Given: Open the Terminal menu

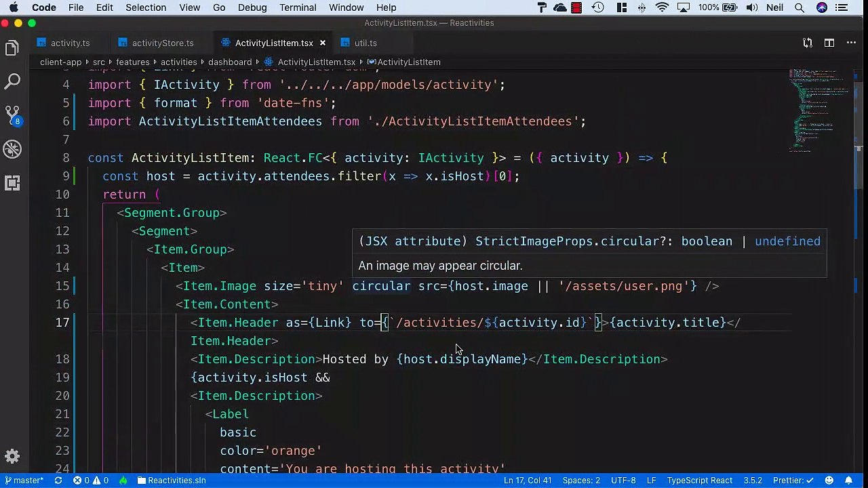Looking at the screenshot, I should click(298, 7).
